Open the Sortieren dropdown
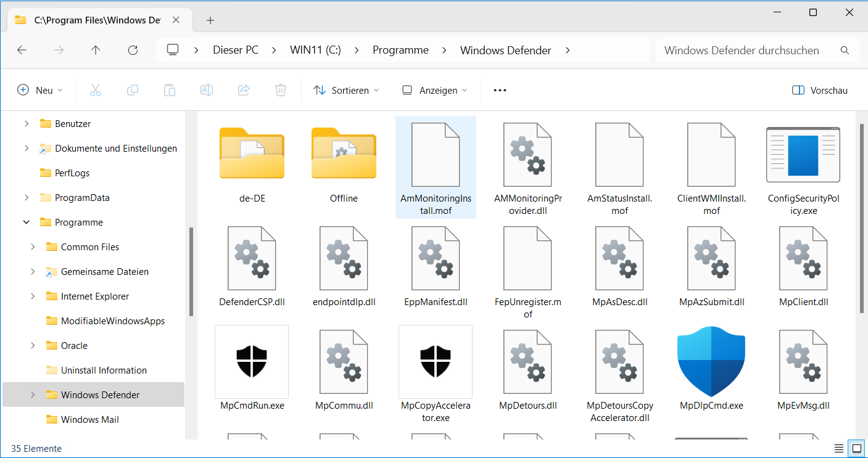868x458 pixels. point(346,90)
